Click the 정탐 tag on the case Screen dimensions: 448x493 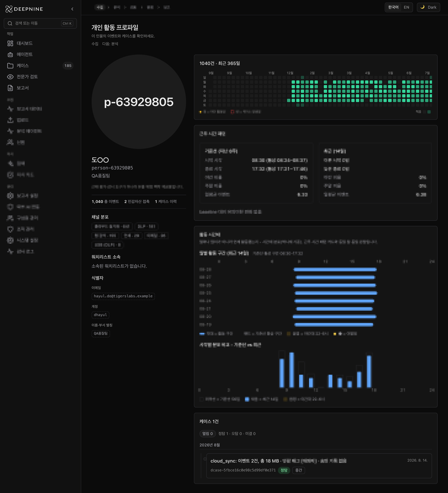coord(284,470)
